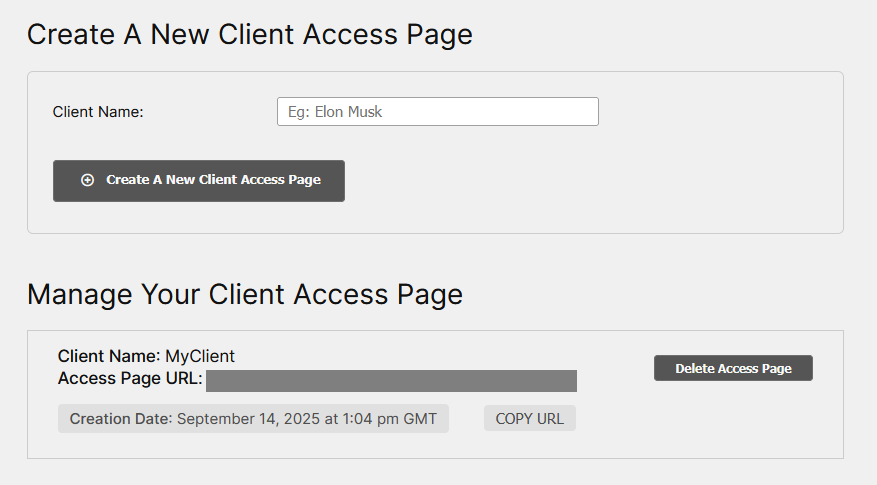Viewport: 877px width, 485px height.
Task: Click the Manage Your Client Access Page heading
Action: (244, 294)
